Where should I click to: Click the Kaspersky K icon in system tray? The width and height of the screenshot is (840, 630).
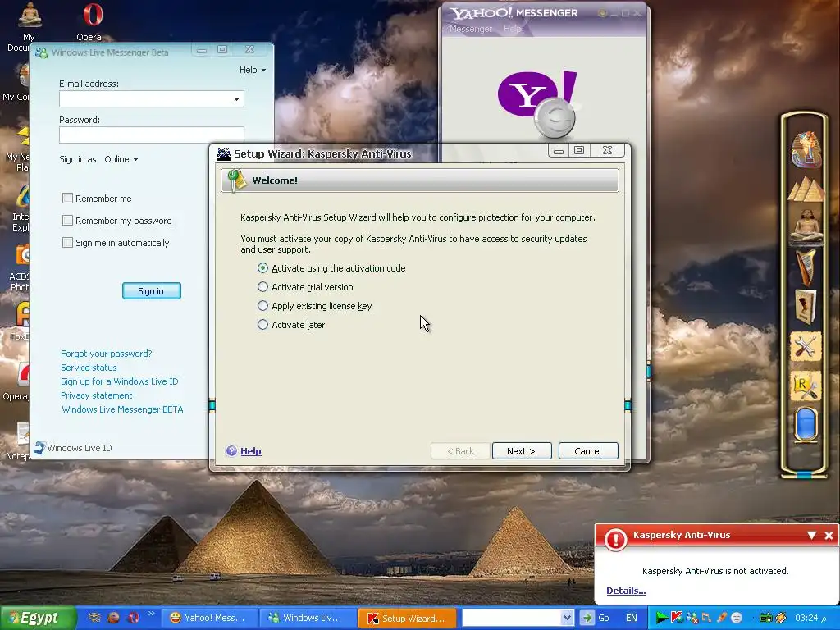click(x=677, y=618)
